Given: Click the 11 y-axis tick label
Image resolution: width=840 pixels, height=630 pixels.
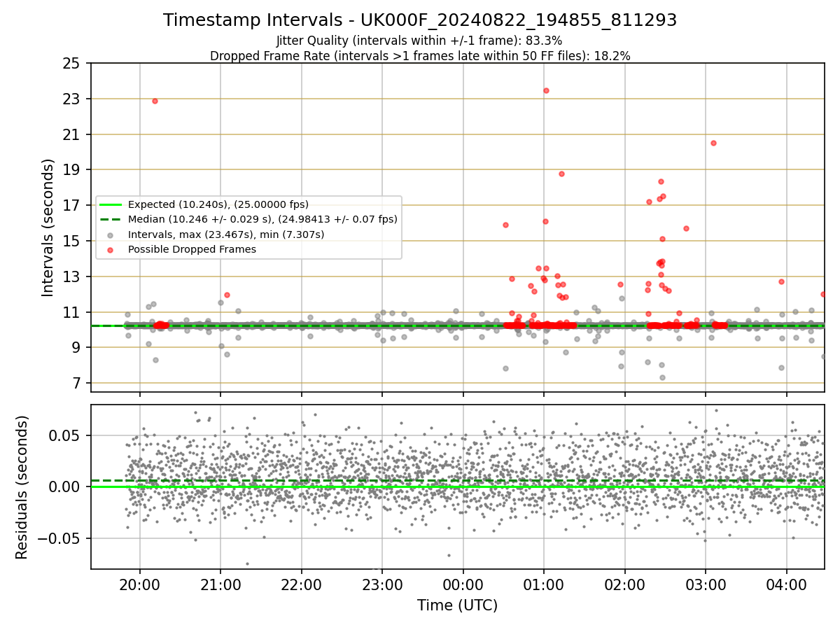Looking at the screenshot, I should [x=71, y=312].
